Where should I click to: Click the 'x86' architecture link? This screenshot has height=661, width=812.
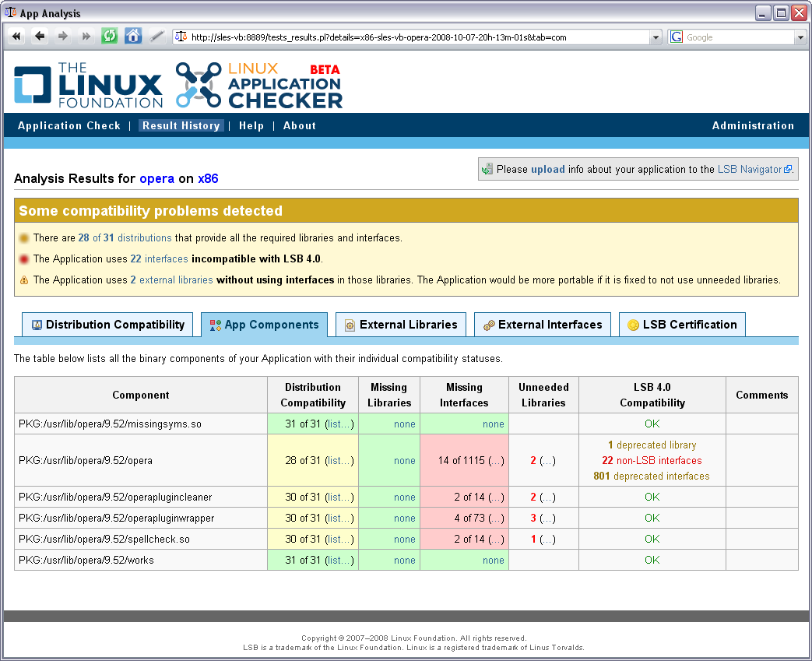coord(208,179)
